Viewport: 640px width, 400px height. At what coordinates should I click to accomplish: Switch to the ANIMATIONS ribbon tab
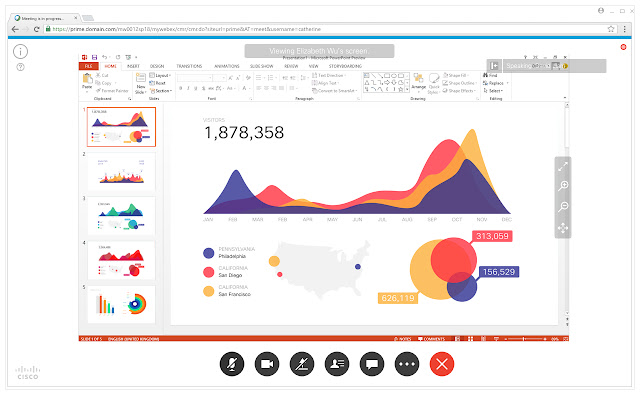click(227, 66)
